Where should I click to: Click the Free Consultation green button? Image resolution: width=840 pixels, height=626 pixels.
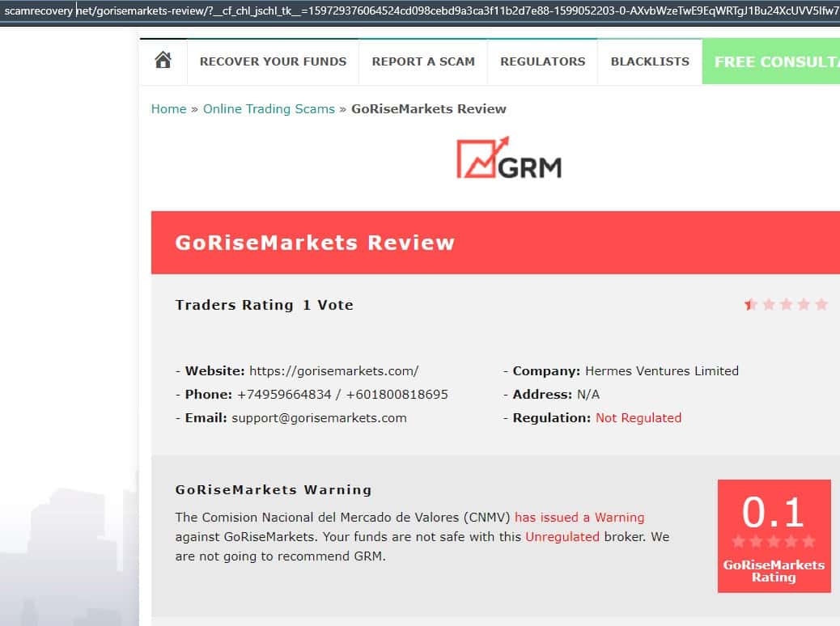771,61
